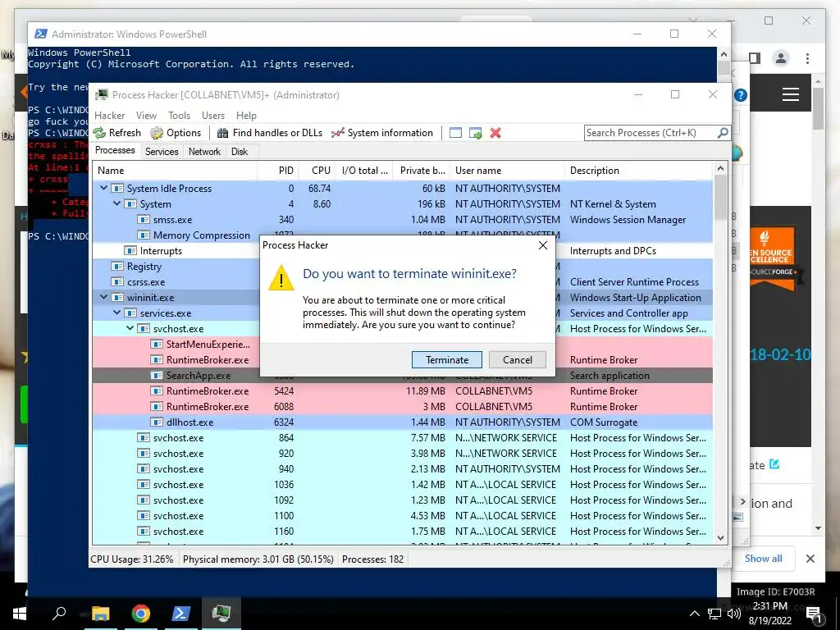The image size is (840, 630).
Task: Click the search magnifier in Search Processes box
Action: coord(722,132)
